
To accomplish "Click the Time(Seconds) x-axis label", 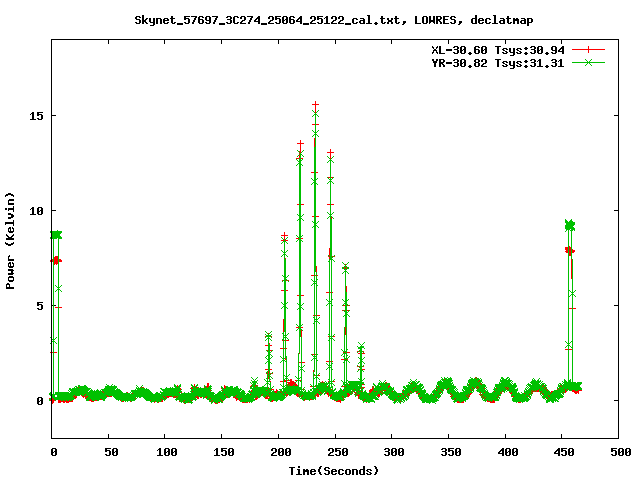I will 334,471.
